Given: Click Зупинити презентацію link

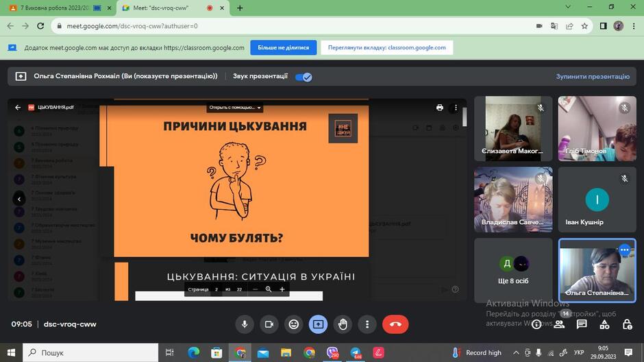Looking at the screenshot, I should (x=593, y=76).
